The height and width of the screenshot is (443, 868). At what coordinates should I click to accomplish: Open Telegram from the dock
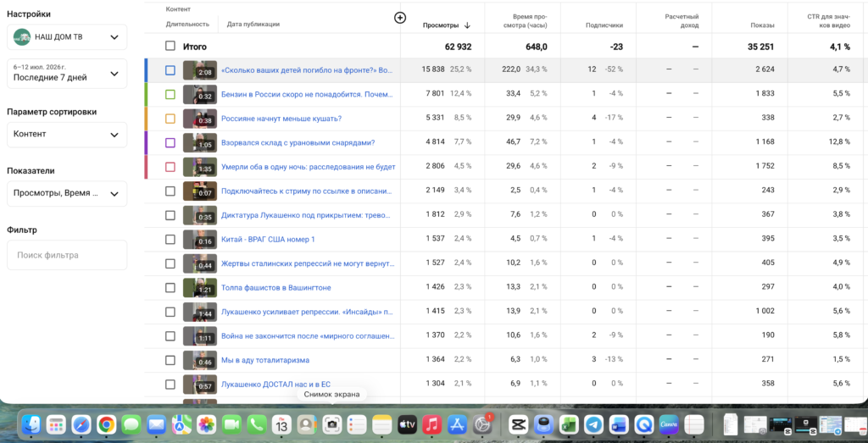[593, 424]
